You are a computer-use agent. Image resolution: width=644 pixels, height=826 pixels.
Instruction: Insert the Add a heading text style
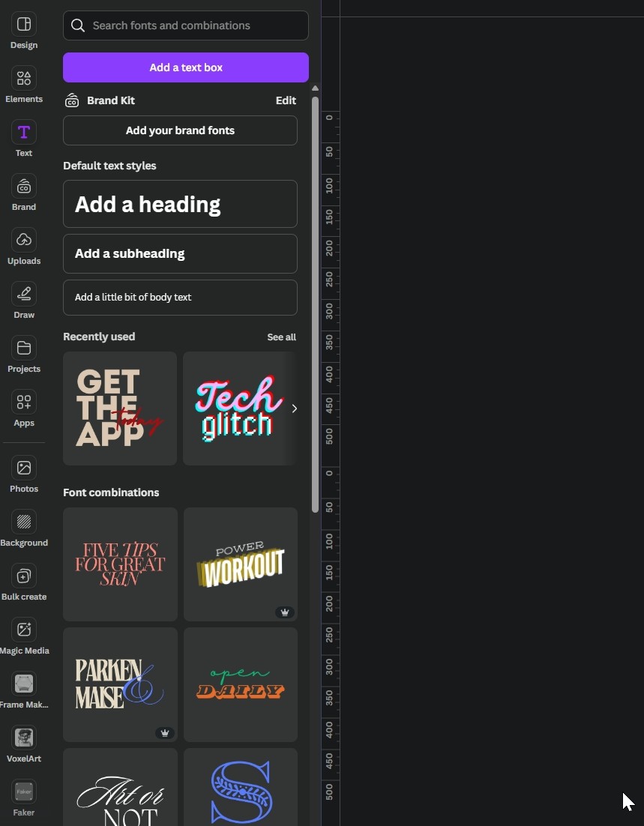coord(180,204)
